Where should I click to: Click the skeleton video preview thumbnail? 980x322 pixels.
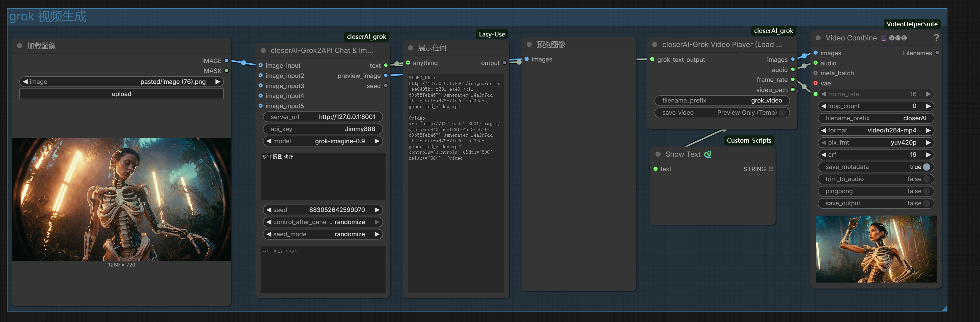tap(876, 249)
